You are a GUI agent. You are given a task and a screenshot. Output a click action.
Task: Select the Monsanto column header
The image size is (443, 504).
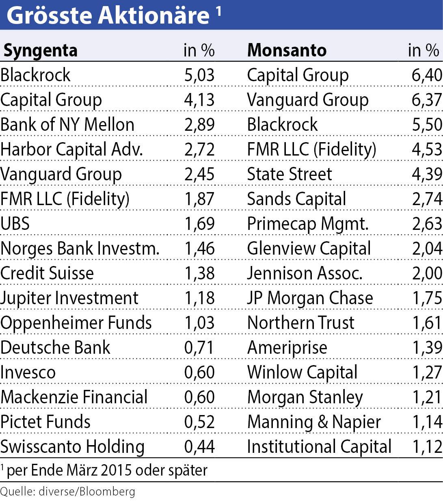point(287,50)
